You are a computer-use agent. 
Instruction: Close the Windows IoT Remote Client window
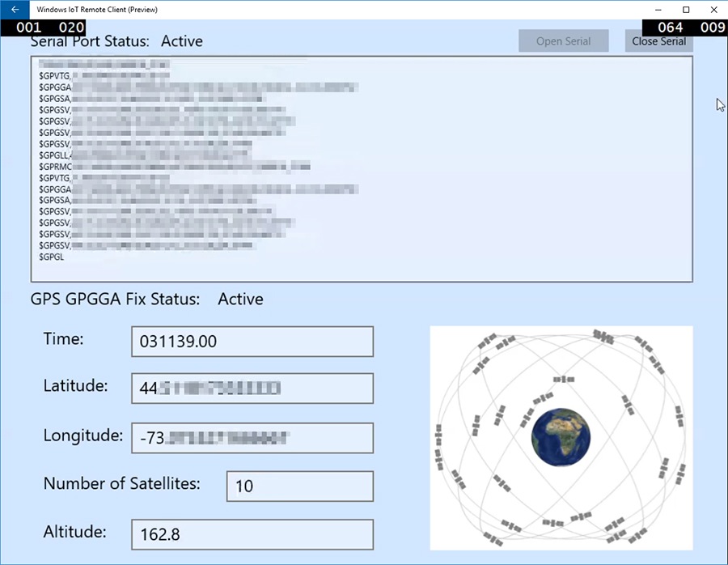tap(712, 10)
